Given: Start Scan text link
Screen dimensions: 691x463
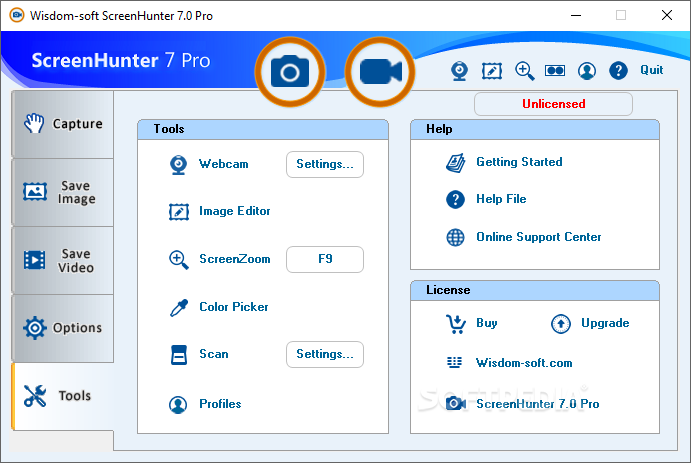Looking at the screenshot, I should [x=214, y=354].
